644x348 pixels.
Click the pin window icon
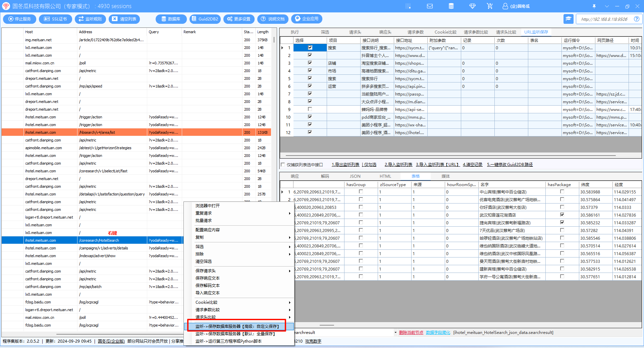594,6
